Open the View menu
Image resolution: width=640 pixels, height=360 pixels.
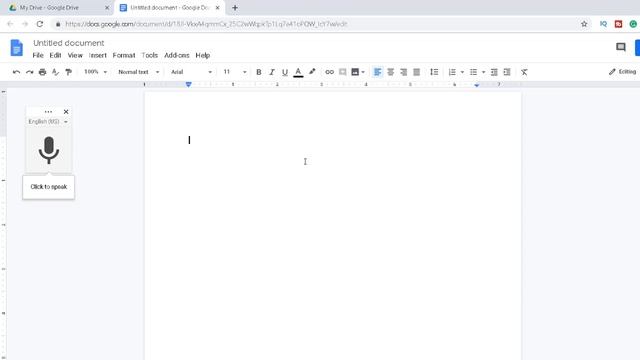[75, 55]
